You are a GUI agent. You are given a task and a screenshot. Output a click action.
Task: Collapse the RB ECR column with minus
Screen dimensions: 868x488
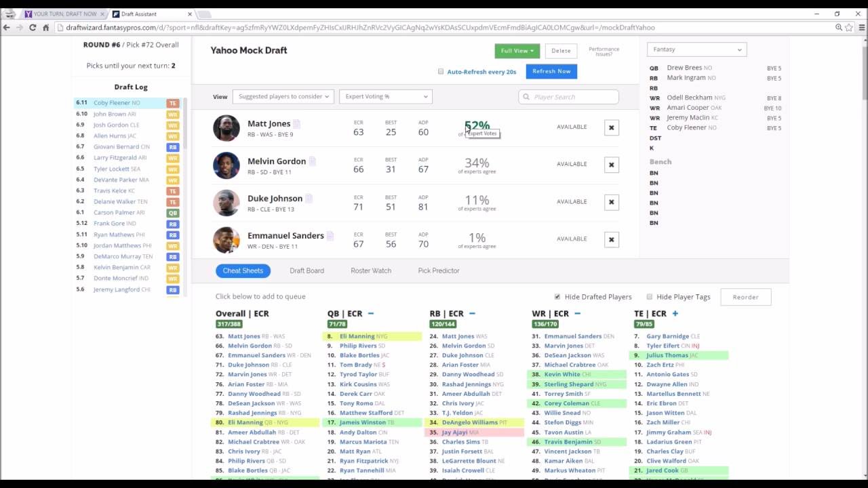pyautogui.click(x=472, y=314)
